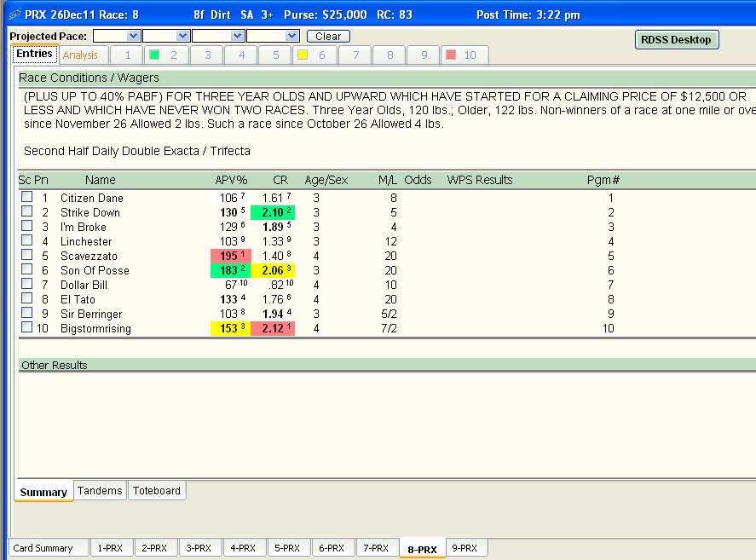The image size is (756, 560).
Task: Click Bigstormrising's yellow APV% 153
Action: (x=231, y=328)
